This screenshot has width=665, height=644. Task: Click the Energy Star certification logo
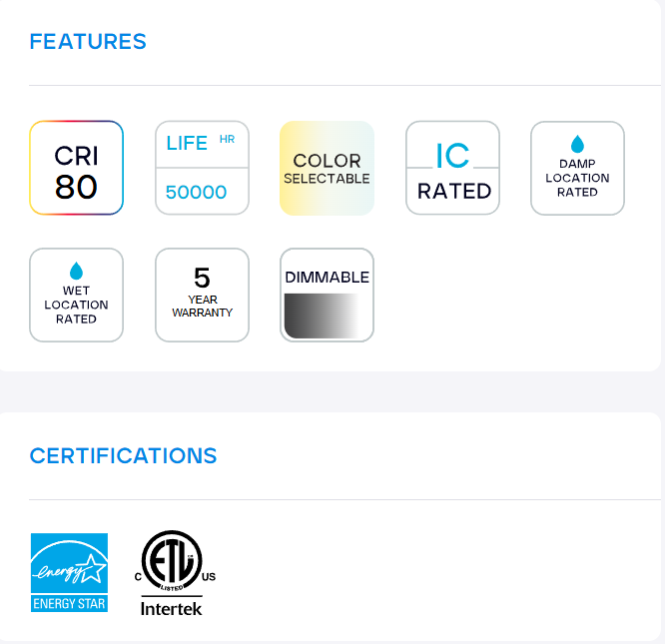[x=69, y=572]
